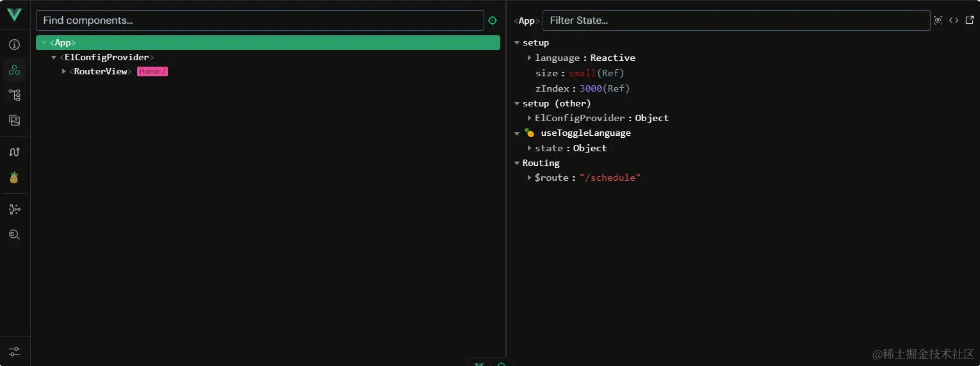Screen dimensions: 980x366
Task: Open the App component in editor
Action: click(970, 21)
